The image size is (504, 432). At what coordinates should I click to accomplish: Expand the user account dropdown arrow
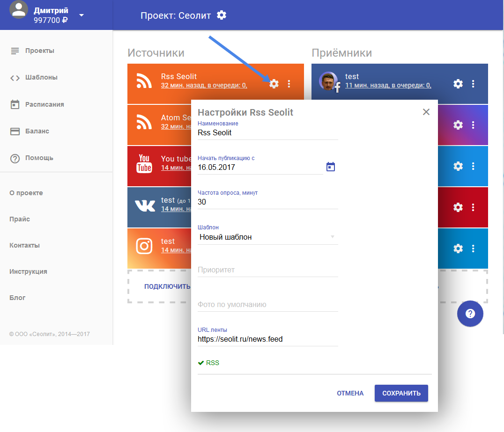[x=82, y=15]
